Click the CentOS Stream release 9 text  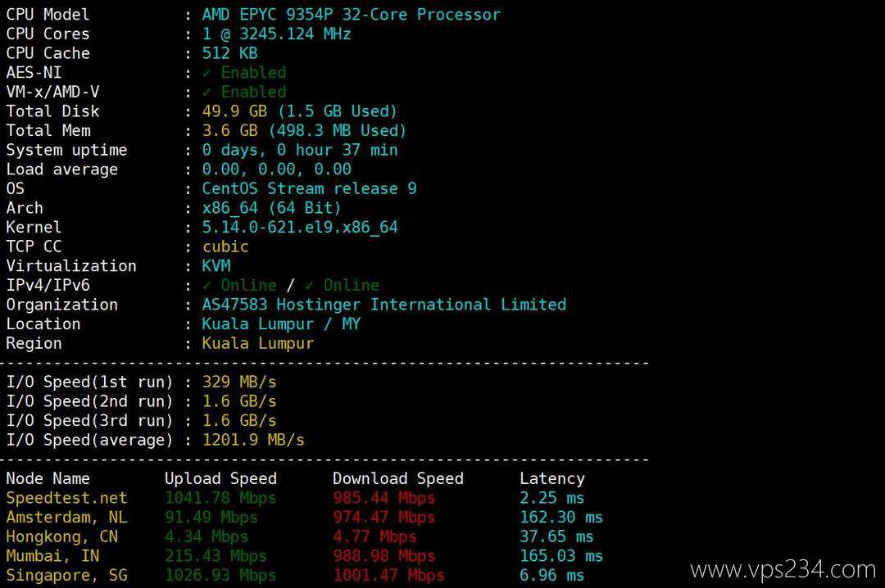(x=309, y=188)
